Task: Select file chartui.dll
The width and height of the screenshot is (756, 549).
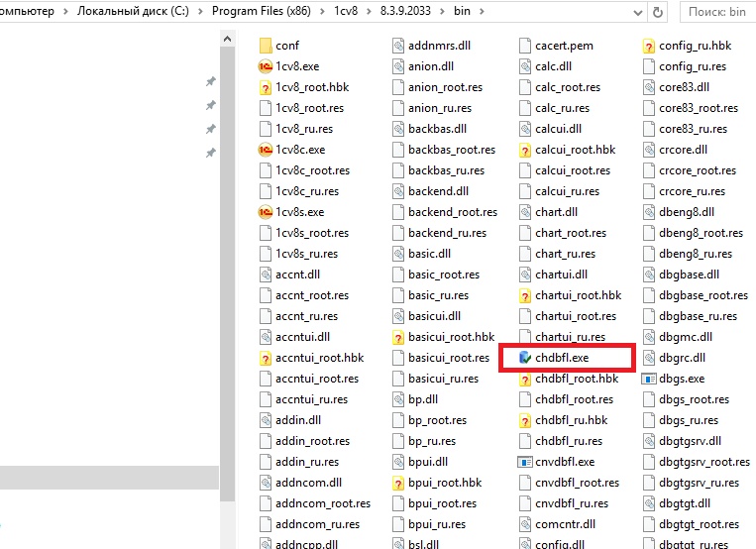Action: click(554, 274)
